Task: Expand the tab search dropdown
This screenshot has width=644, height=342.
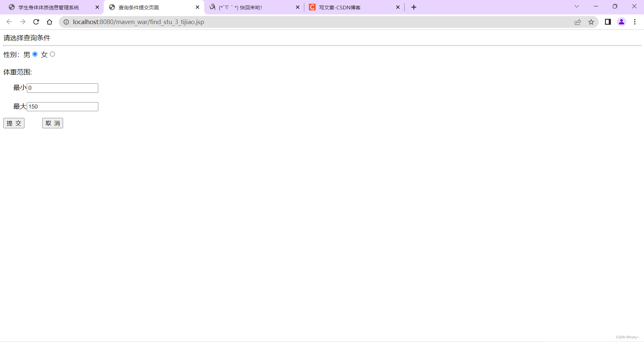Action: pyautogui.click(x=577, y=6)
